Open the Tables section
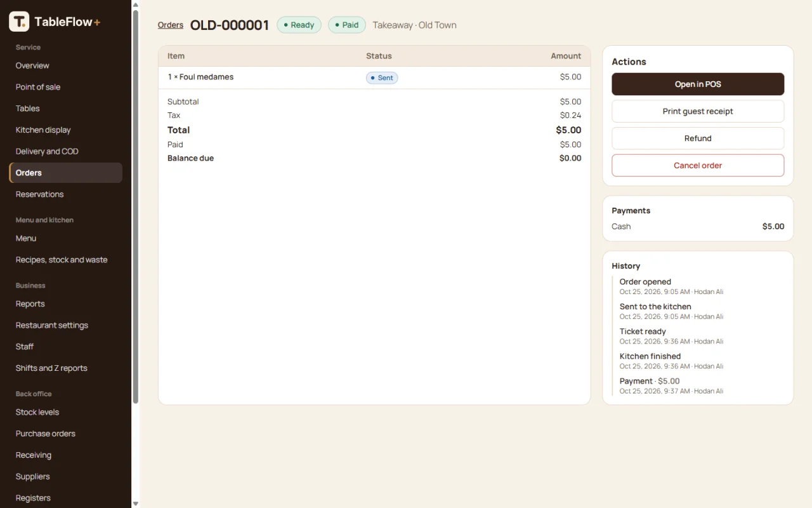This screenshot has width=812, height=508. click(x=65, y=109)
